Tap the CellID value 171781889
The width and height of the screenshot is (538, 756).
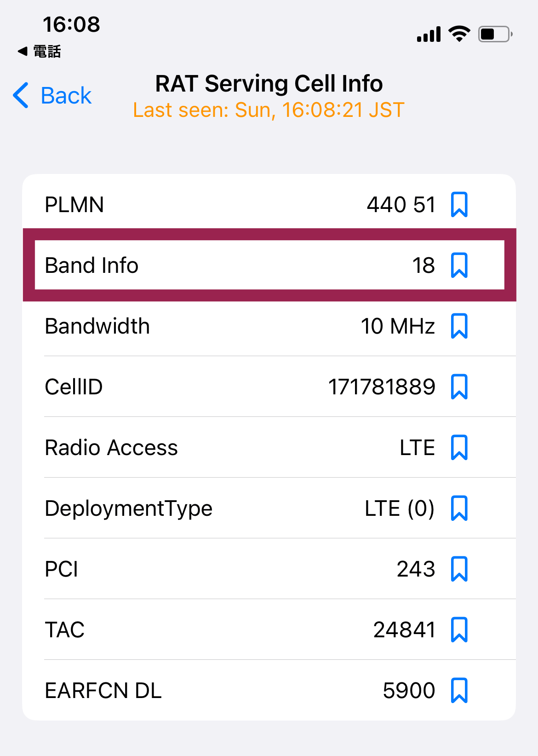coord(381,387)
